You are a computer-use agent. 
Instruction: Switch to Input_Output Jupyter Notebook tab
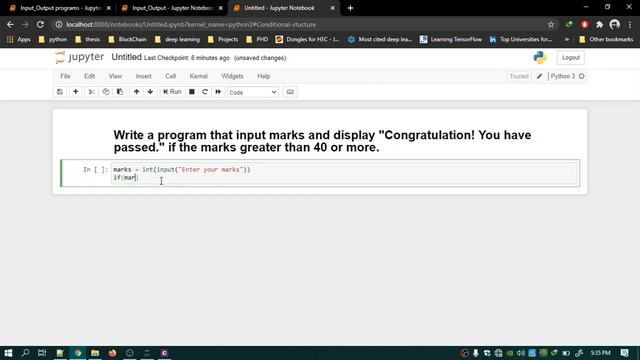click(172, 8)
